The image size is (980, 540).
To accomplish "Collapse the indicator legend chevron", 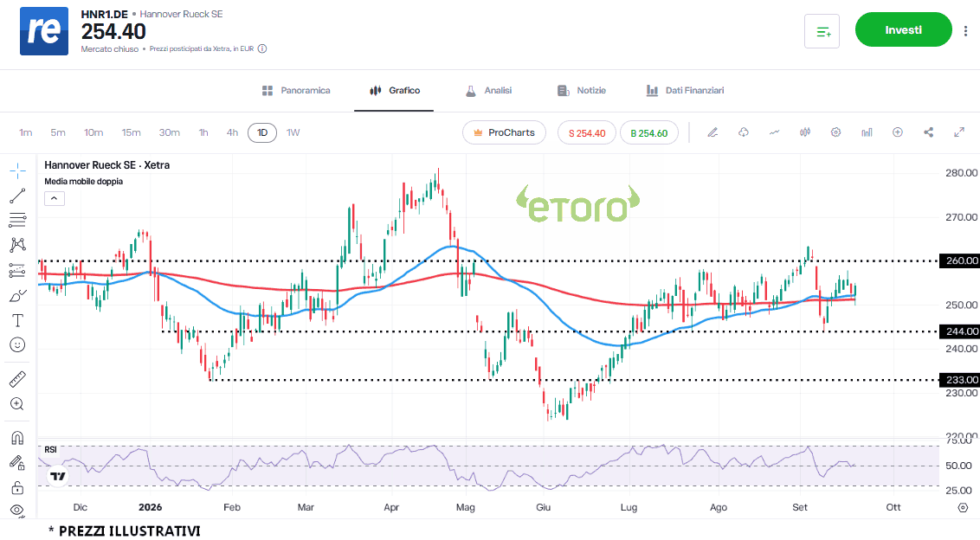I will click(x=55, y=199).
